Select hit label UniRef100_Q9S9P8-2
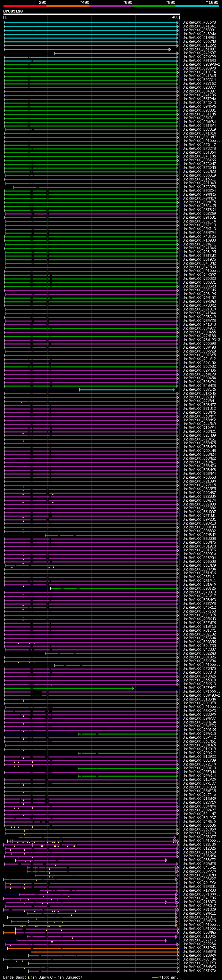This screenshot has height=980, width=222. pos(201,64)
